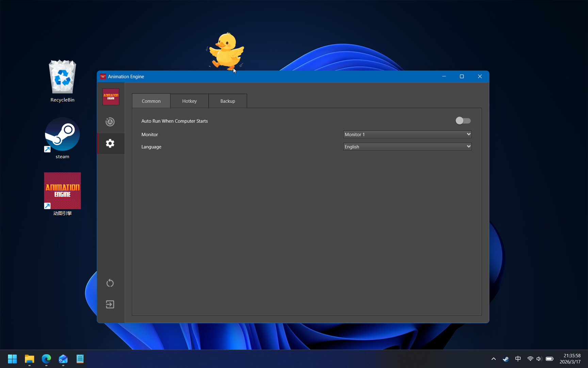Viewport: 588px width, 368px height.
Task: Launch Microsoft Edge from the taskbar
Action: [x=46, y=359]
